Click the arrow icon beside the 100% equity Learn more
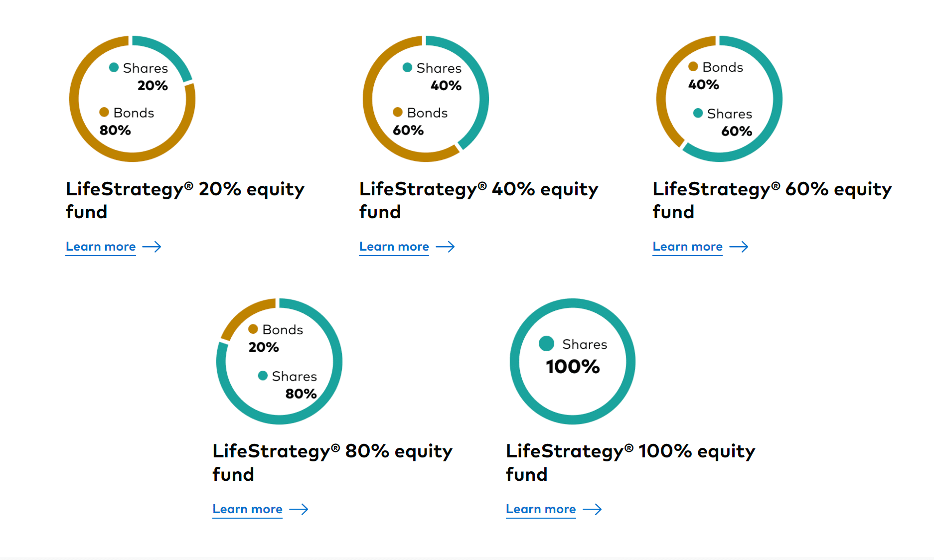This screenshot has height=560, width=934. [592, 509]
